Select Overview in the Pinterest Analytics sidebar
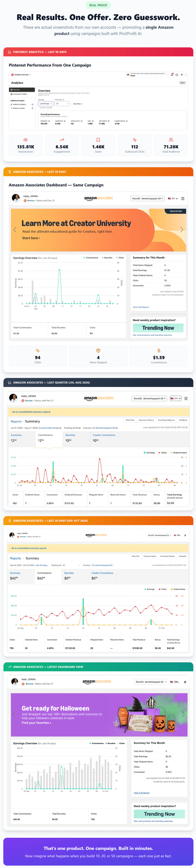Screen dimensions: 196x868 (x=22, y=90)
